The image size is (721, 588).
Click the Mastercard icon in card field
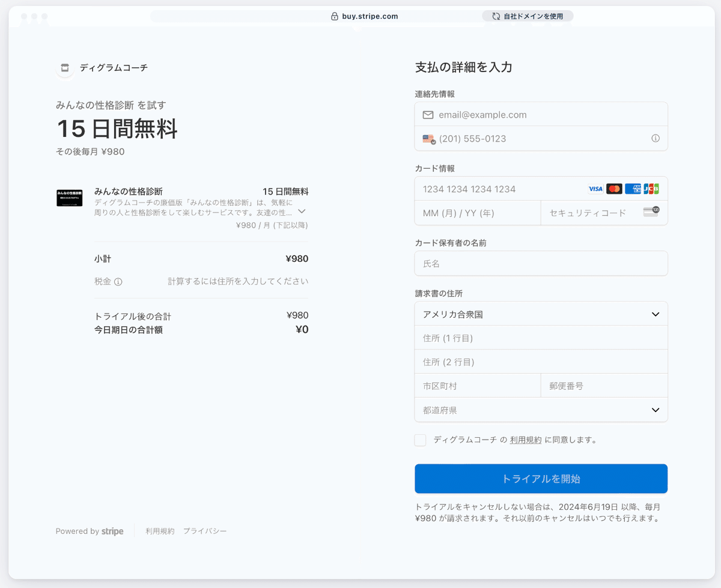[614, 189]
